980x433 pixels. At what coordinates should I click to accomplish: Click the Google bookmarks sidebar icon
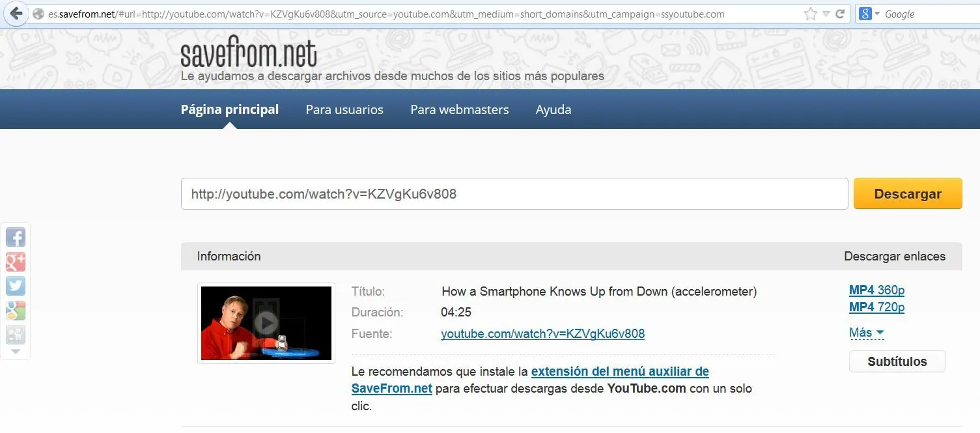tap(16, 311)
